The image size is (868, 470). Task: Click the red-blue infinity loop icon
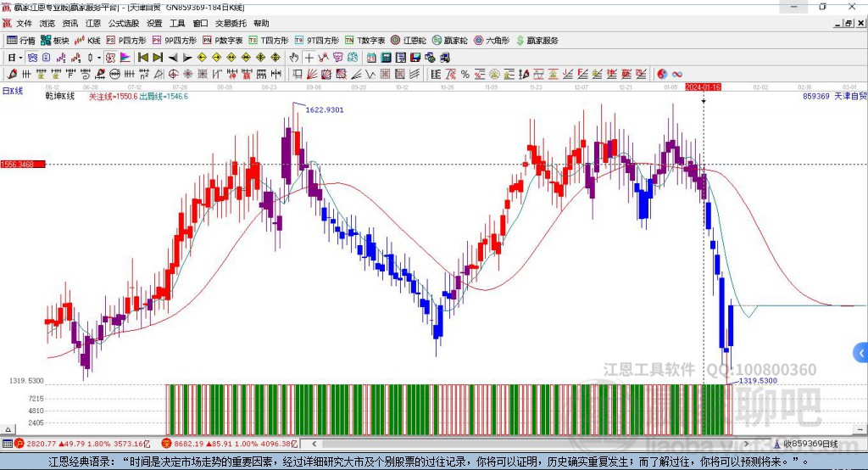click(677, 75)
